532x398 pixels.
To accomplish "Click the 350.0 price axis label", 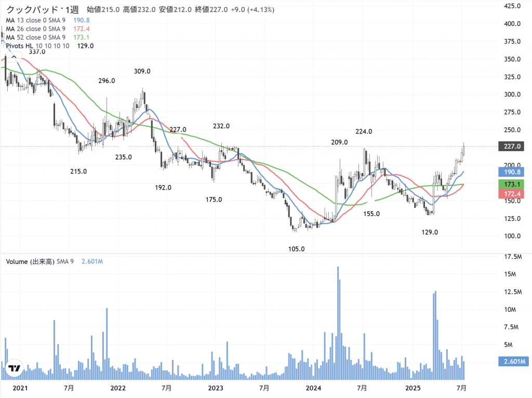I will point(512,59).
